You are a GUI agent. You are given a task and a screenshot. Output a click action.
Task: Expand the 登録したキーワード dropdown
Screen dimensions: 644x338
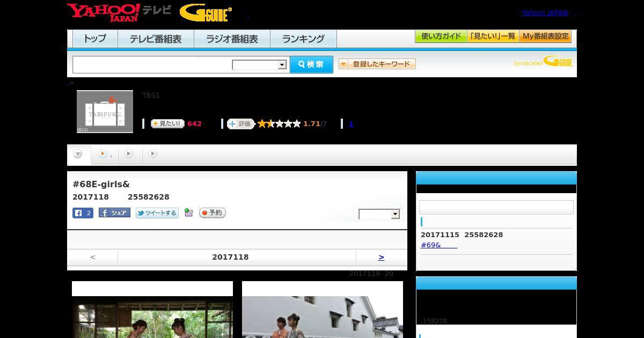pyautogui.click(x=377, y=64)
